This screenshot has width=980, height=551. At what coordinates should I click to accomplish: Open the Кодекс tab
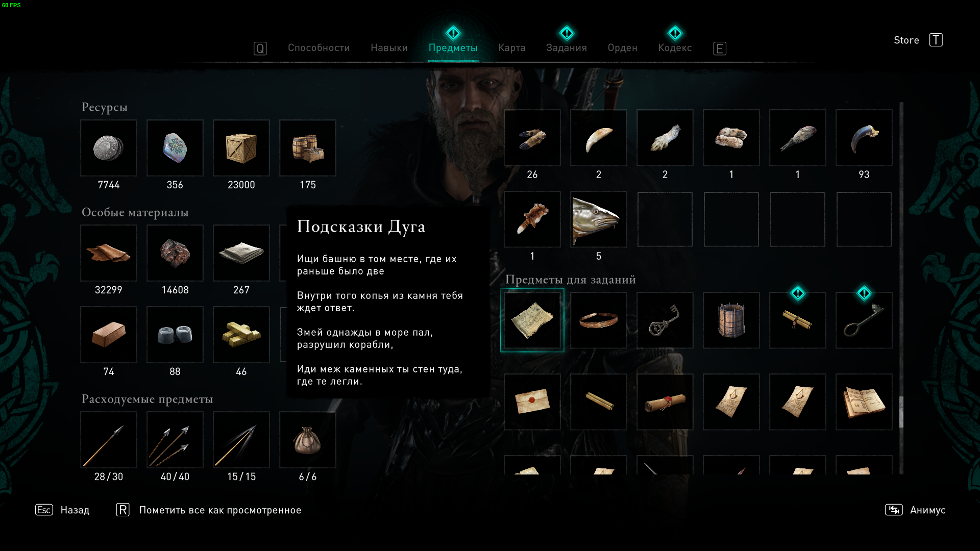675,48
